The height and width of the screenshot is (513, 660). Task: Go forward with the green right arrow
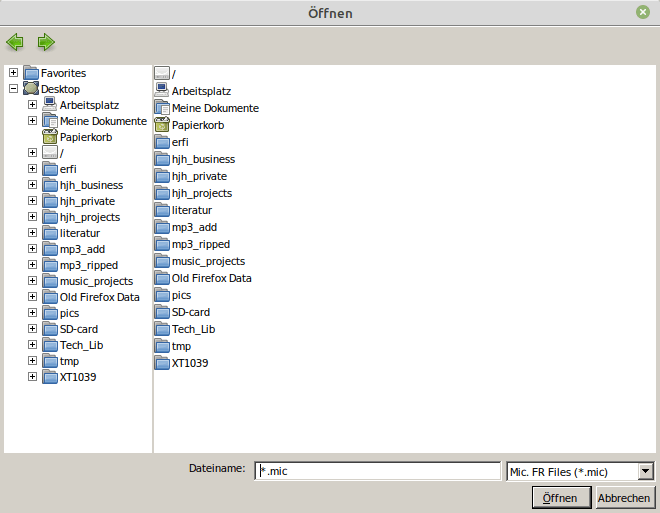click(x=46, y=42)
